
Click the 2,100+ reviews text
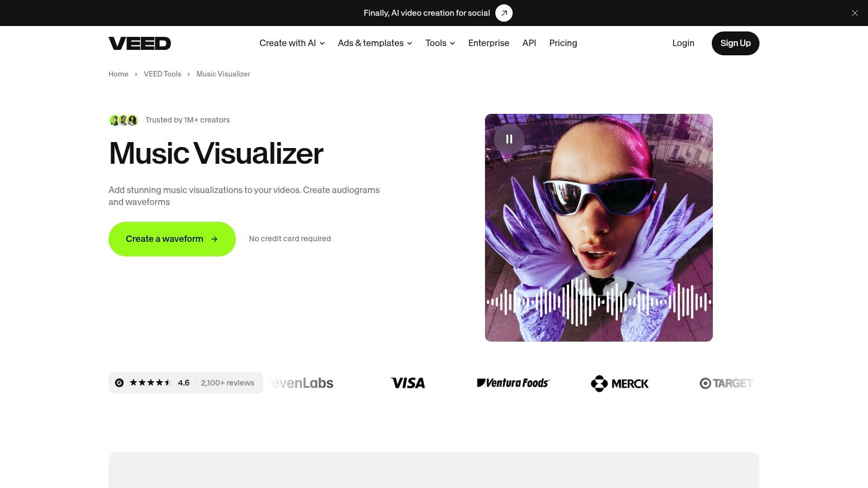click(x=227, y=383)
